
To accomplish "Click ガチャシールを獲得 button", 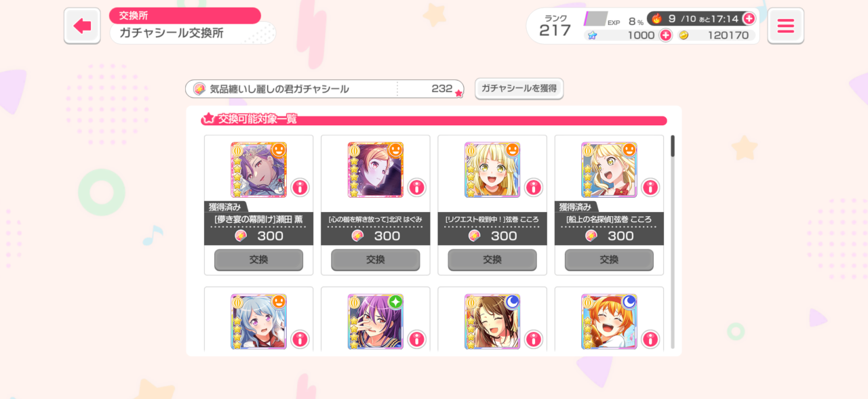I will tap(519, 88).
